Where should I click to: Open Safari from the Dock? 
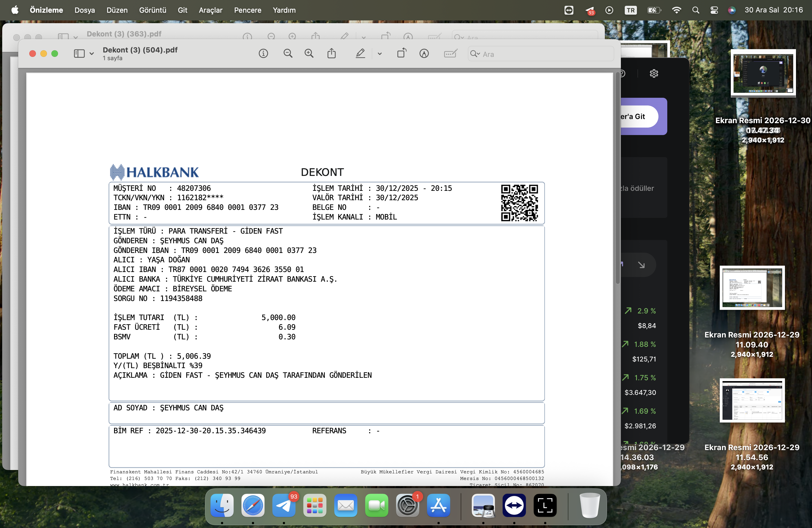coord(253,505)
